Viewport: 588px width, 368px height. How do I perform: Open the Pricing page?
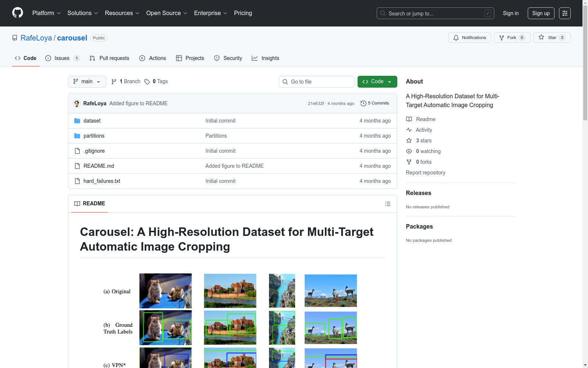(243, 13)
